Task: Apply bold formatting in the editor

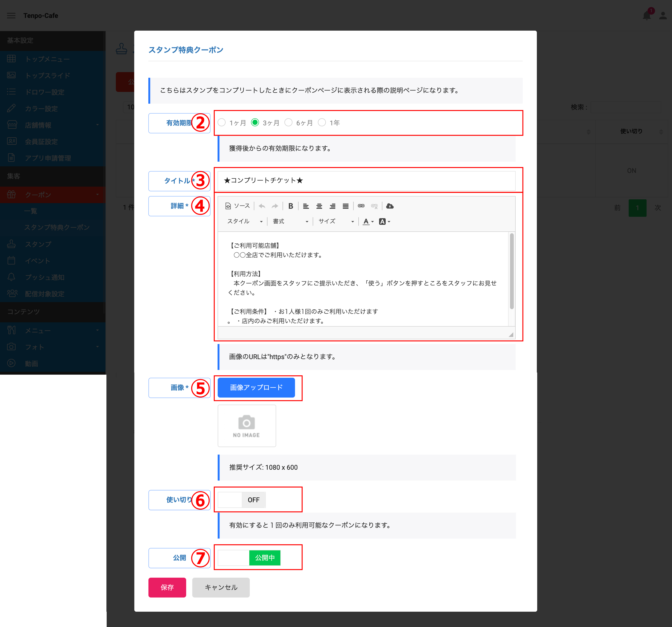Action: click(x=291, y=206)
